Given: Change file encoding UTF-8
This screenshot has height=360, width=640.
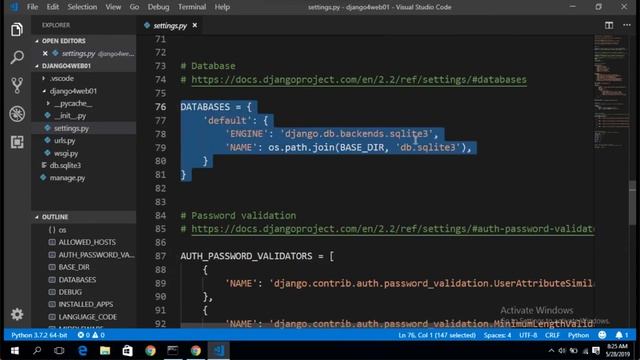Looking at the screenshot, I should (528, 335).
